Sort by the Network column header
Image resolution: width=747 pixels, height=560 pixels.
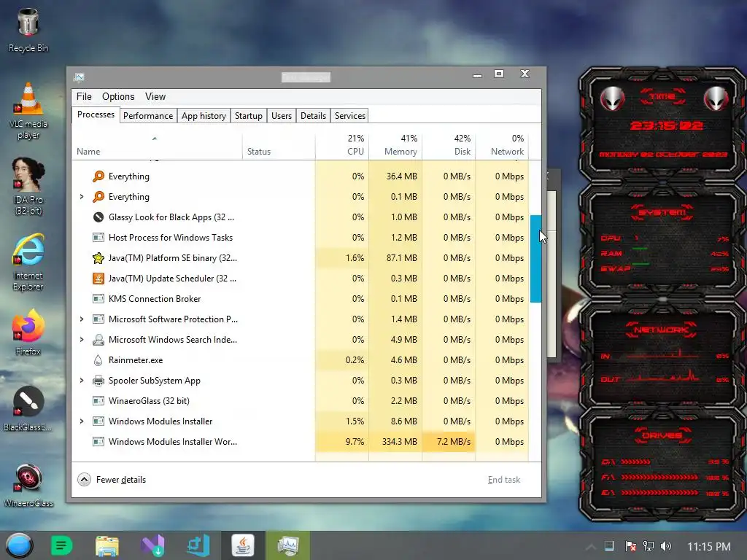tap(502, 145)
